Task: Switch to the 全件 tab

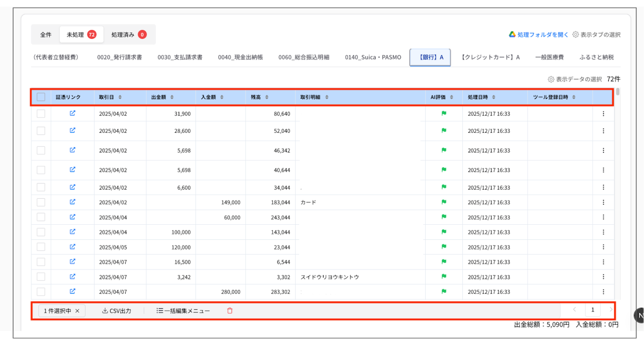Action: pyautogui.click(x=46, y=35)
